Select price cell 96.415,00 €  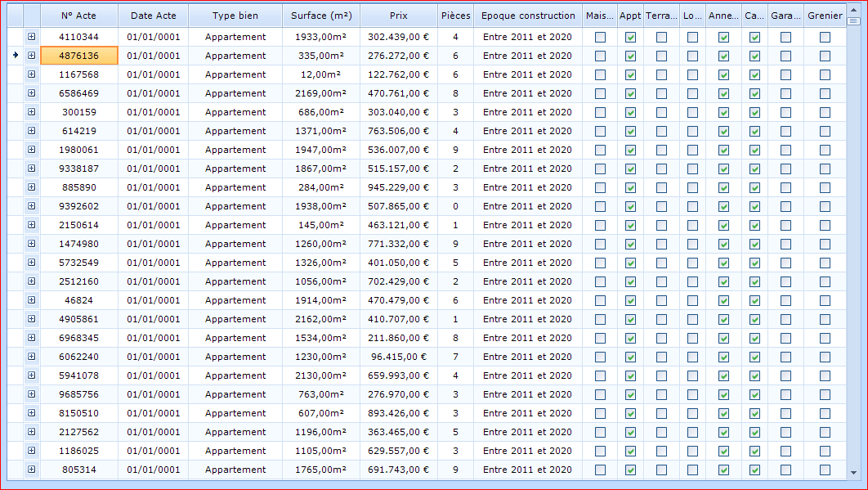(399, 357)
